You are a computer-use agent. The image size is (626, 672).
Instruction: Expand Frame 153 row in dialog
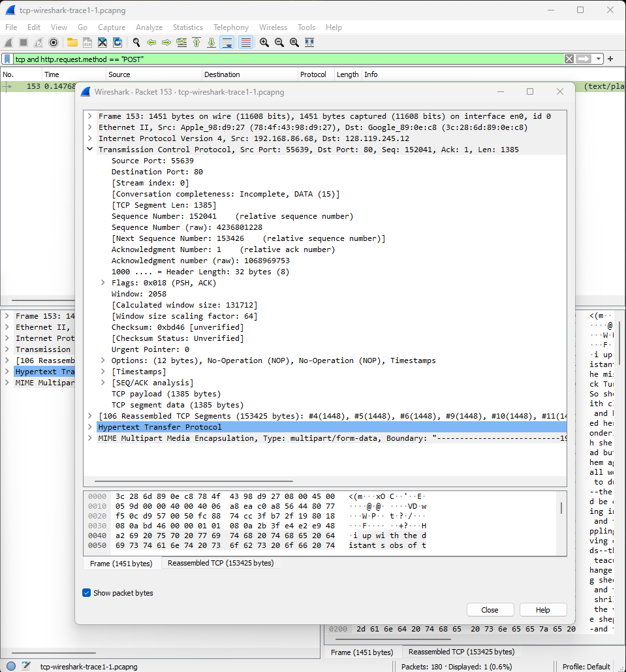pyautogui.click(x=90, y=116)
